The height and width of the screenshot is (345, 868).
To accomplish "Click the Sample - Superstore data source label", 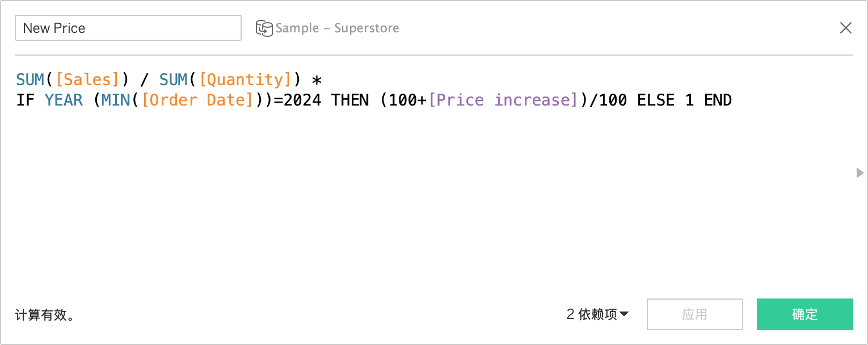I will click(x=337, y=28).
